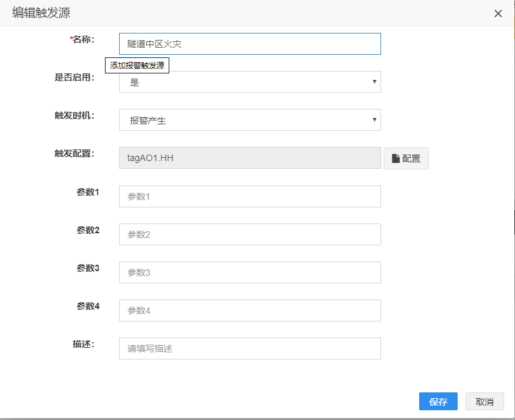Click the dropdown arrow for 触发时机
This screenshot has height=420, width=515.
point(374,120)
